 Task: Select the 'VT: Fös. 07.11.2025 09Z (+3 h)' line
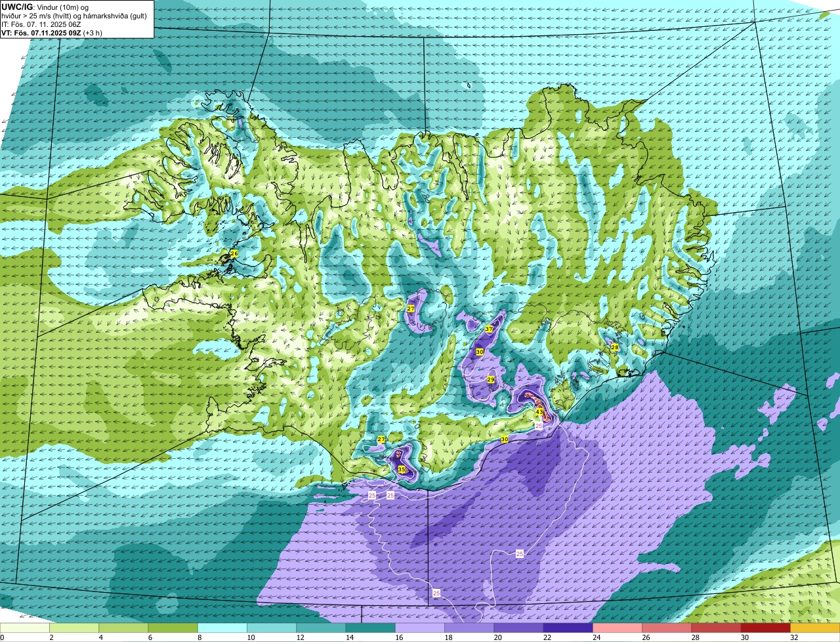[x=52, y=32]
